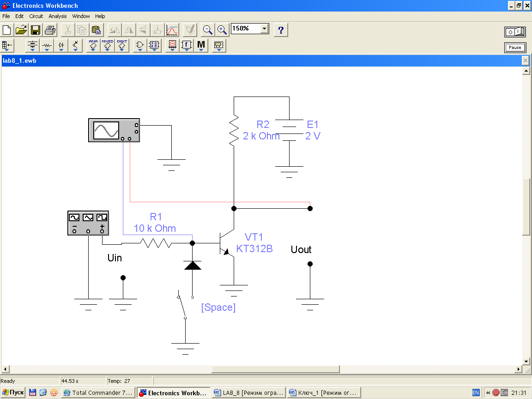Open the Mixed ICs parts bin
This screenshot has height=399, width=532.
[x=108, y=45]
